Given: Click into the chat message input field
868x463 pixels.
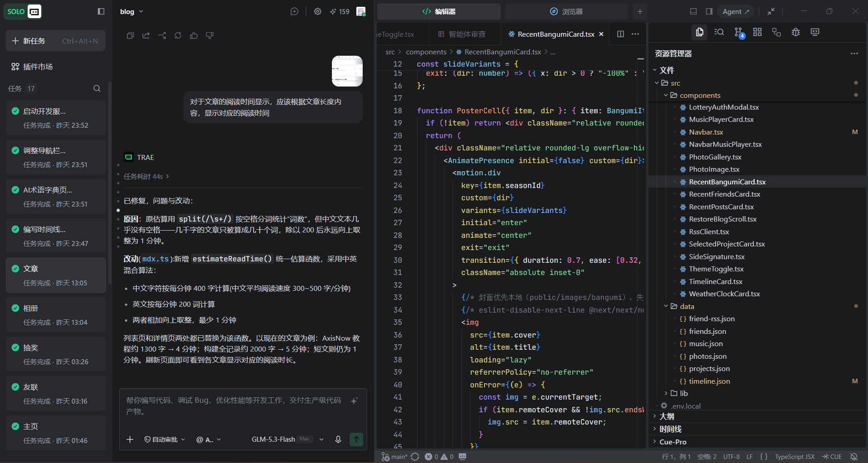Looking at the screenshot, I should (235, 406).
